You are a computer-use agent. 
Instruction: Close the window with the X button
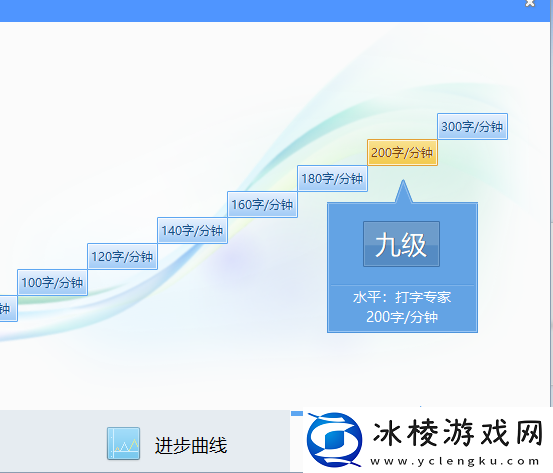530,3
